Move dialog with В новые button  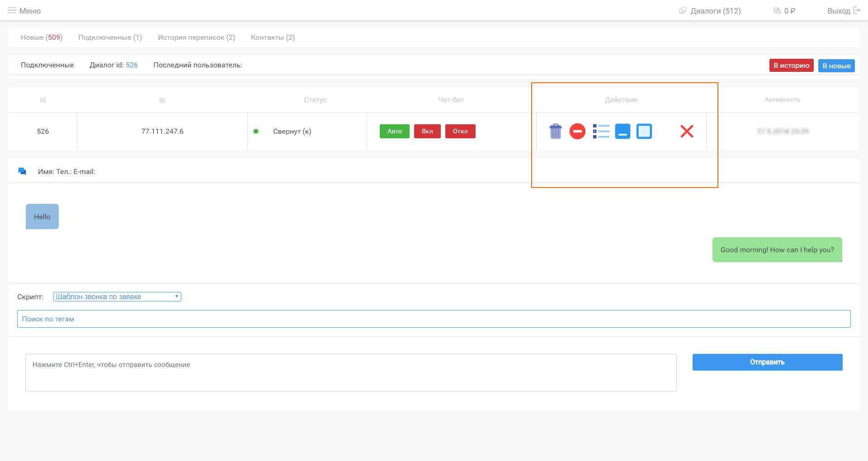tap(836, 66)
